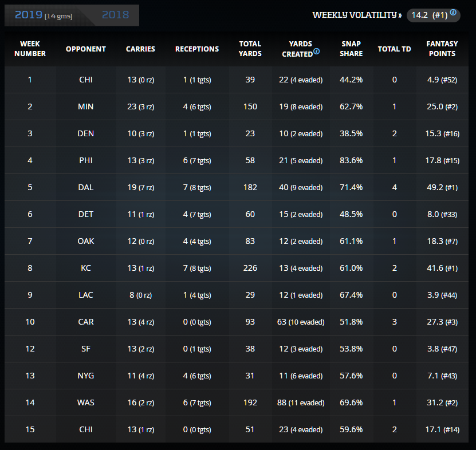This screenshot has height=450, width=476.
Task: Click the WAS opponent cell
Action: tap(86, 402)
